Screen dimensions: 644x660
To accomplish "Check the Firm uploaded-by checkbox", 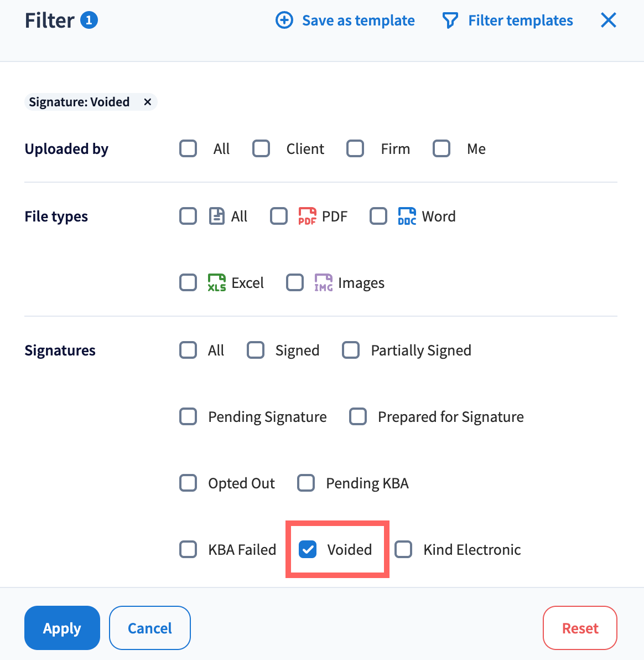I will 355,148.
